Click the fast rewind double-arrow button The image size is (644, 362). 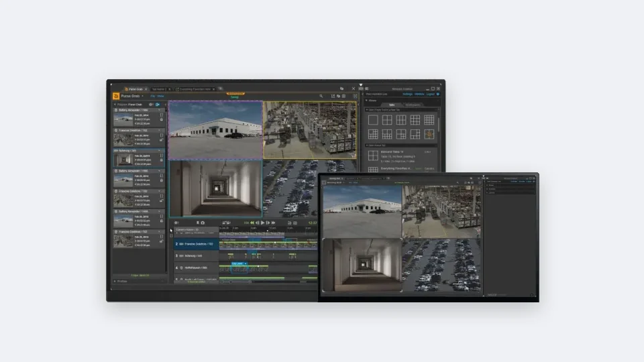coord(252,223)
